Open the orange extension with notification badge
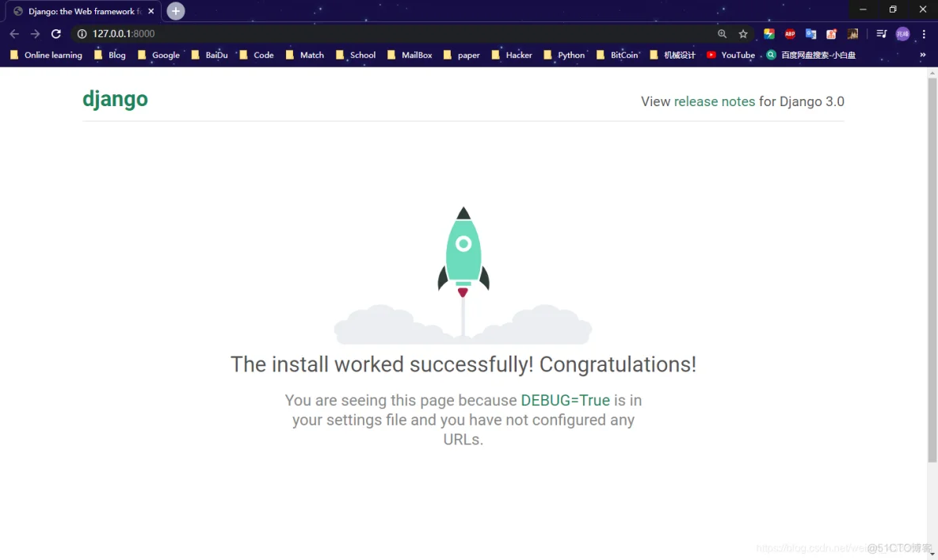This screenshot has width=938, height=560. 832,34
